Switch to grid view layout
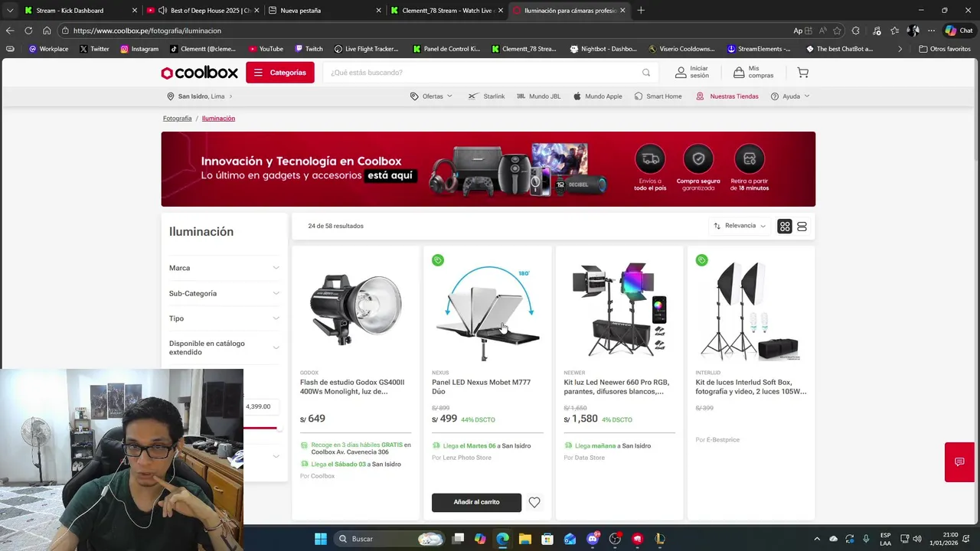This screenshot has height=551, width=980. (x=785, y=227)
